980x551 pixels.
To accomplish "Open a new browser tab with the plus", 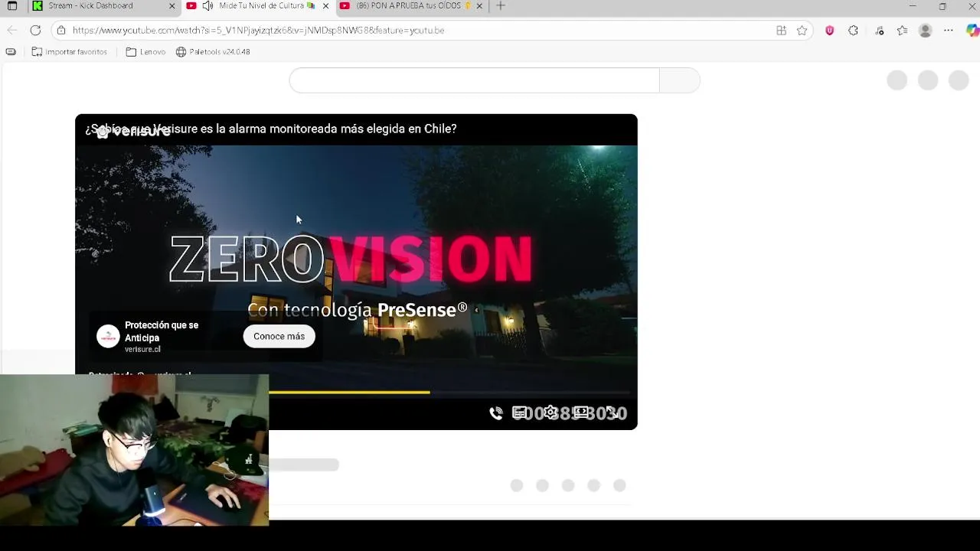I will click(x=501, y=6).
